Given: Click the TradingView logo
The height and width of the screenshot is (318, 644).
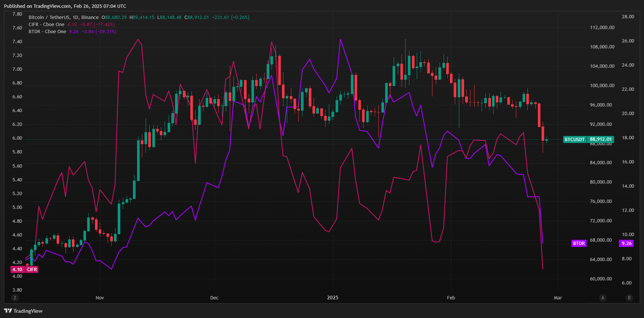Looking at the screenshot, I should (23, 311).
